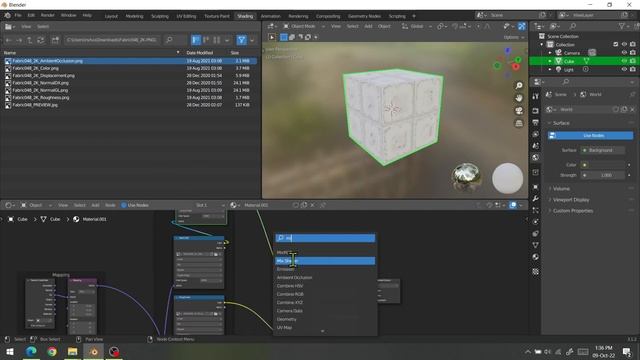Screen dimensions: 640x360
Task: Click the Use Nodes button in World
Action: click(591, 136)
